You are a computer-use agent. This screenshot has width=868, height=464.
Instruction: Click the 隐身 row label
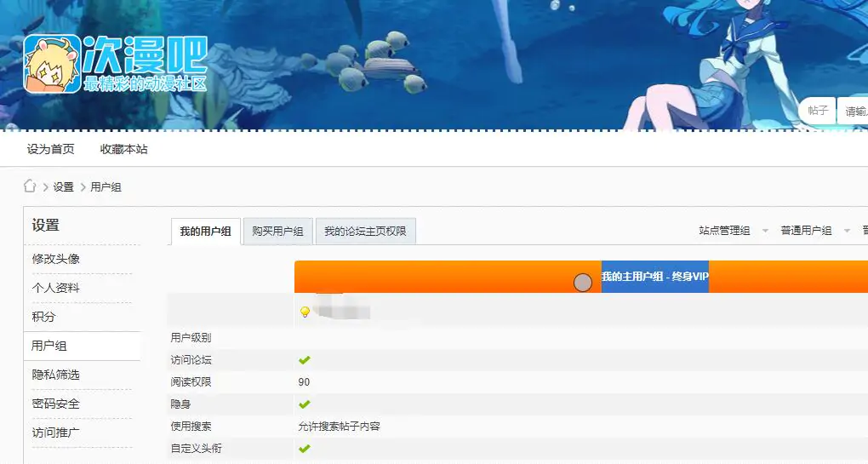point(180,404)
